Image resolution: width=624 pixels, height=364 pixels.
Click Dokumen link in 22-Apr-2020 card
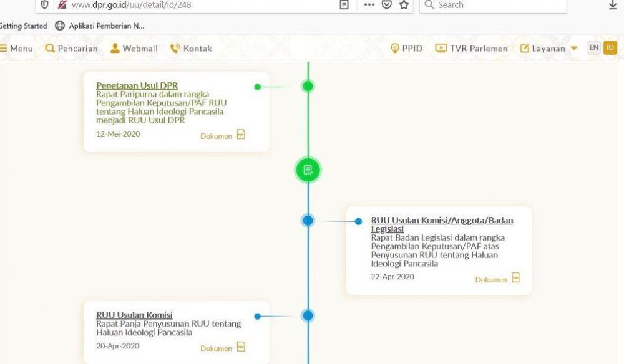491,280
